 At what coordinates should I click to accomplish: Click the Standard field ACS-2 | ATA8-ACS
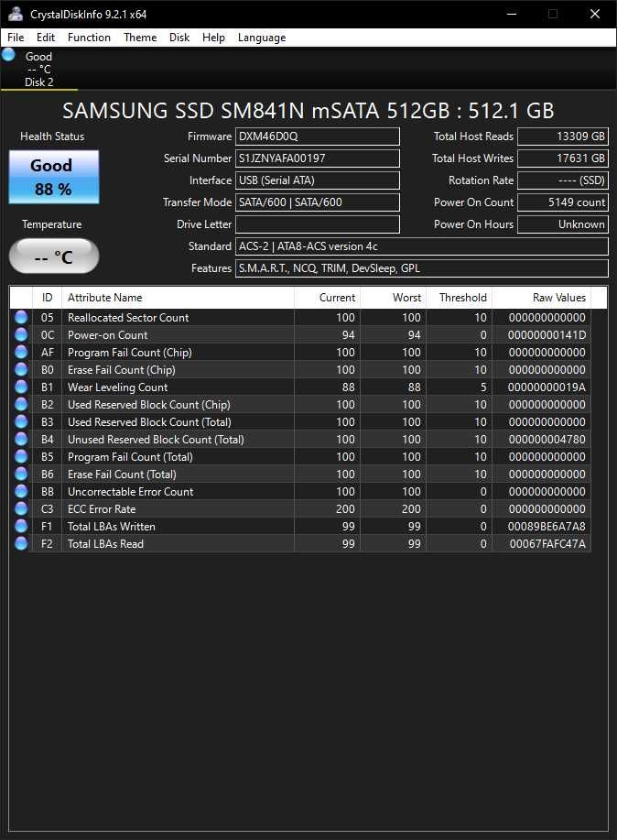422,245
